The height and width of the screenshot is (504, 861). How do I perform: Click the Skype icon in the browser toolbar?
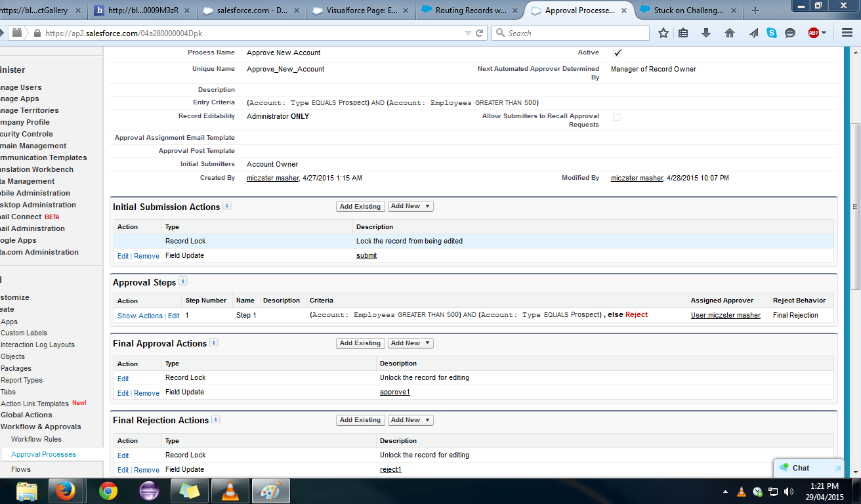772,33
